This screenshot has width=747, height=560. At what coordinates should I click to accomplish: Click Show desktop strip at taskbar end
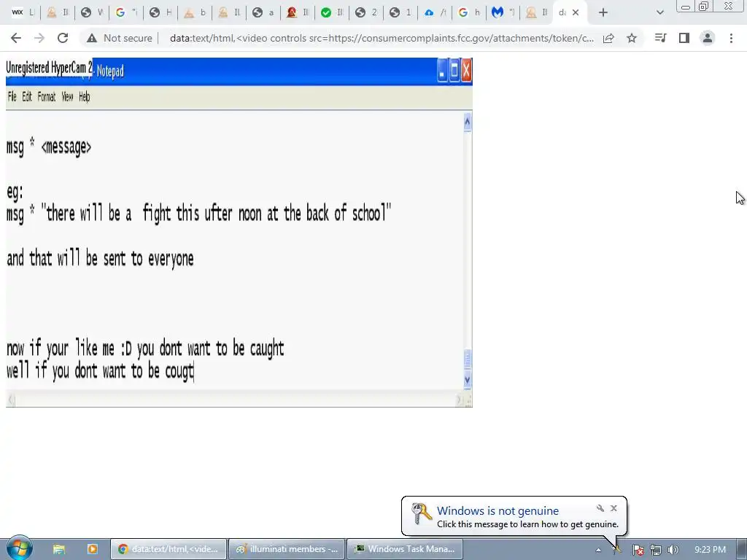(742, 549)
